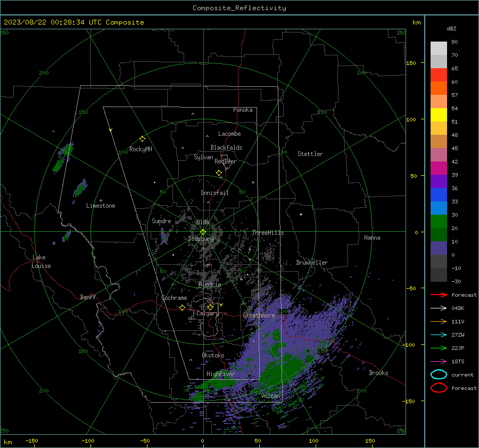Click the RedDeer city label
The image size is (479, 448).
click(226, 161)
